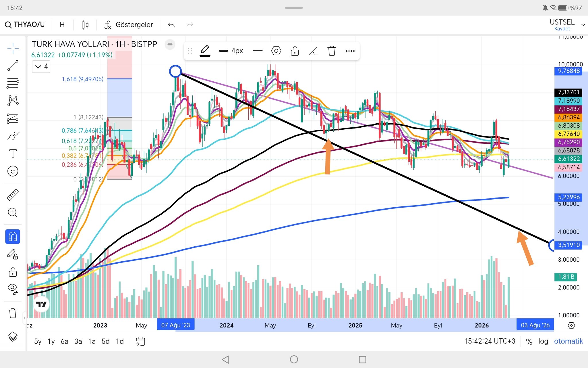Open the Fibonacci retracement tools
The image size is (588, 368).
click(x=13, y=83)
